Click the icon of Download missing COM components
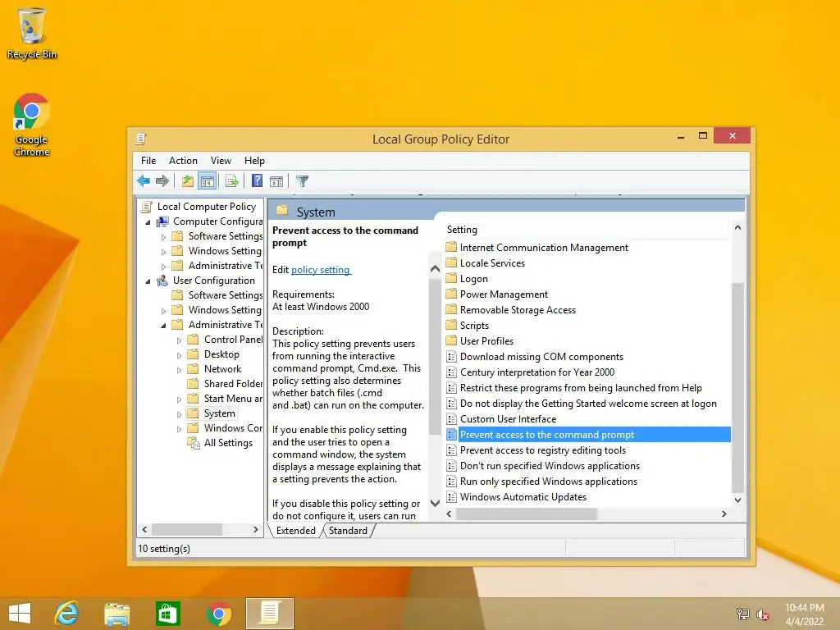This screenshot has width=840, height=630. [452, 357]
